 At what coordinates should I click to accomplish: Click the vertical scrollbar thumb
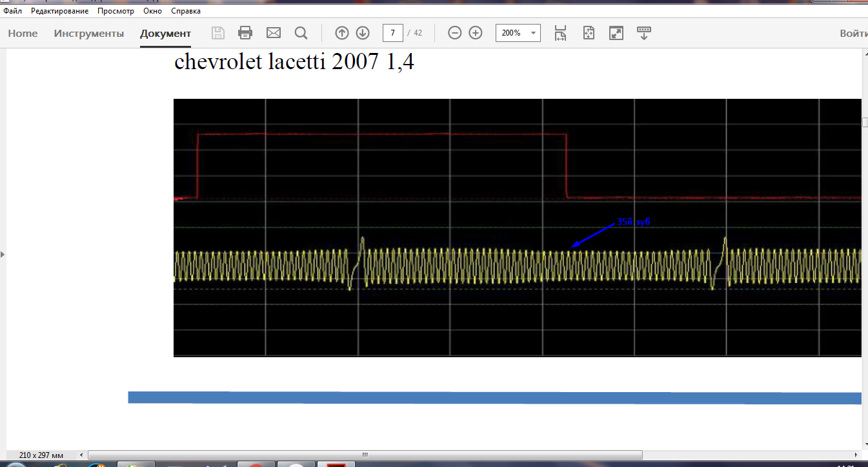(865, 121)
